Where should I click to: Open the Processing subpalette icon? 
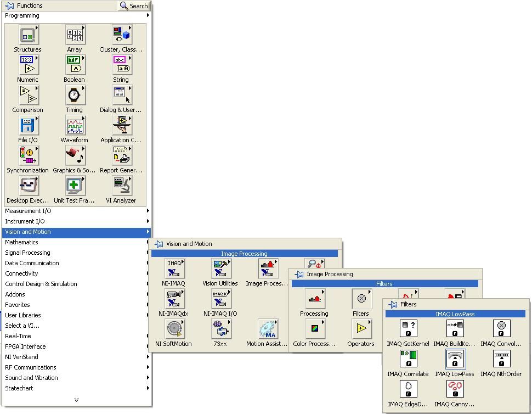[x=315, y=299]
